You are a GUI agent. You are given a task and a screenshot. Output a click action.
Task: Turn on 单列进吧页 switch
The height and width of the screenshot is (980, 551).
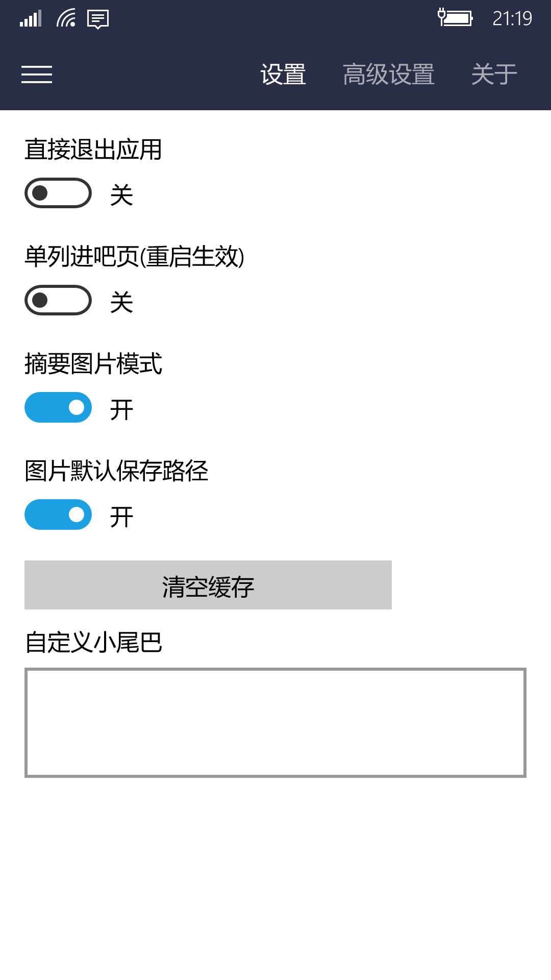[58, 300]
